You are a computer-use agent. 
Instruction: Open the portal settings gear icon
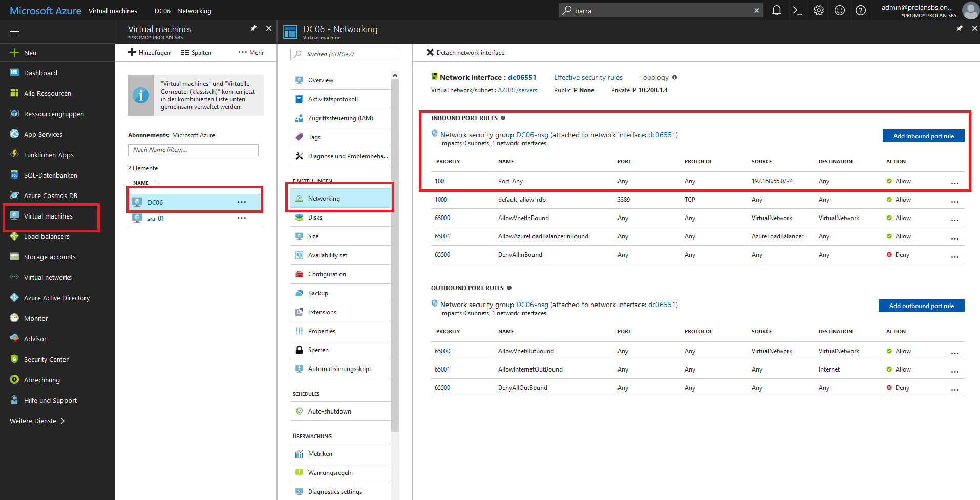click(818, 10)
